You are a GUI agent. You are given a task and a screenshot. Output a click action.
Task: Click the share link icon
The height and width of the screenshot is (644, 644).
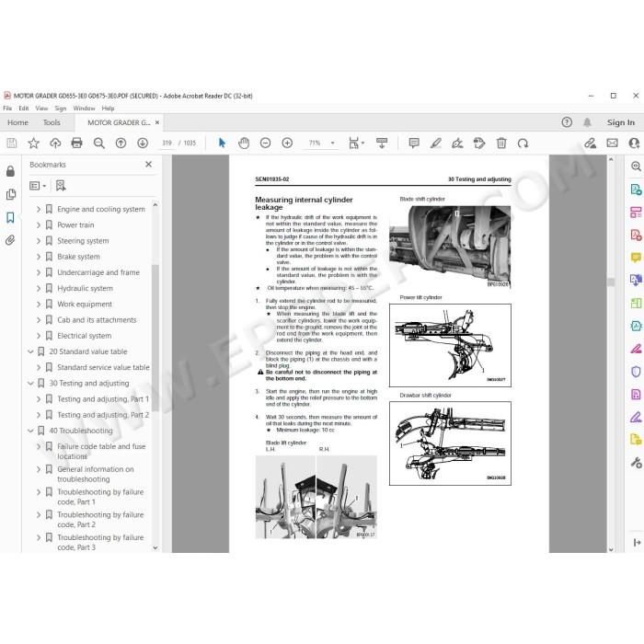(x=591, y=143)
